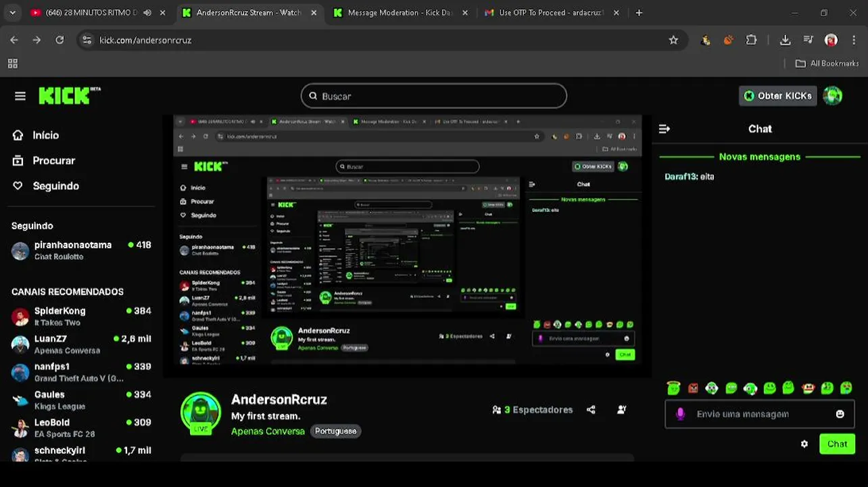
Task: Click the Daraf13 username in chat
Action: (681, 177)
